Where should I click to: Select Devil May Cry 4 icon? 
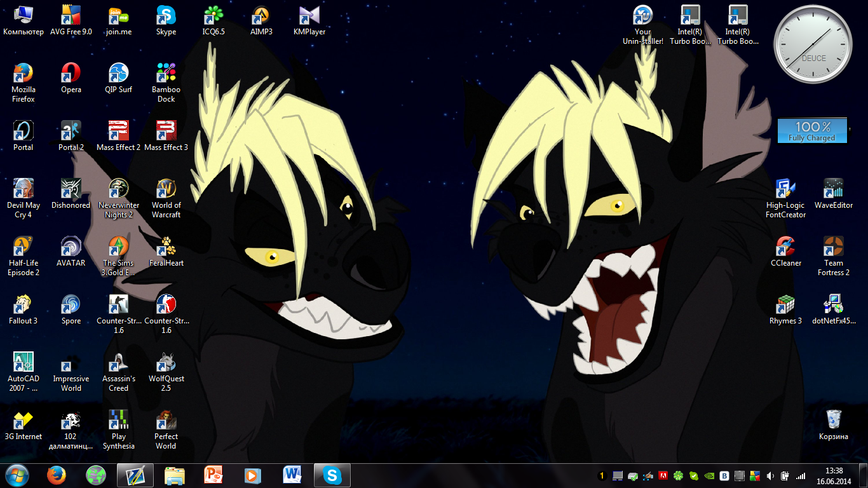[x=24, y=198]
